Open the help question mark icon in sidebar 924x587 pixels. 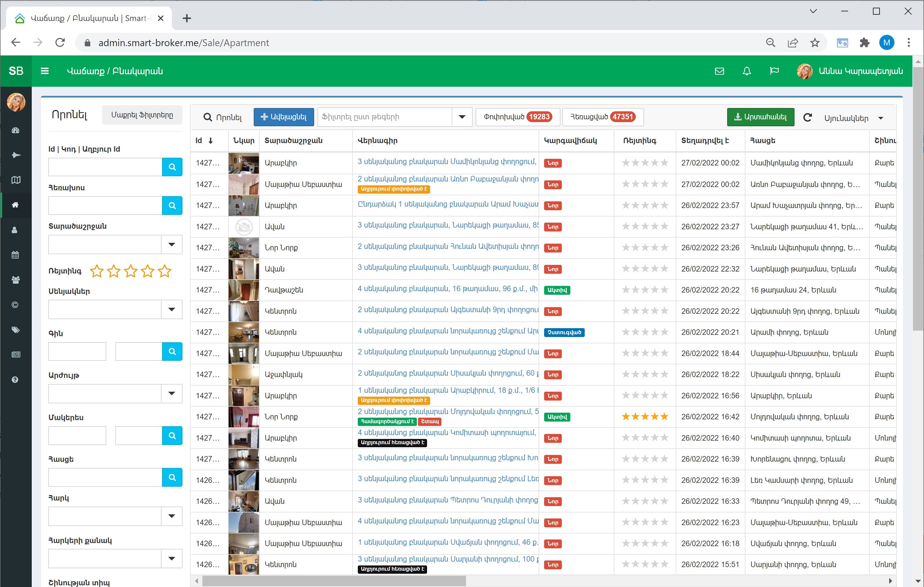pos(15,380)
